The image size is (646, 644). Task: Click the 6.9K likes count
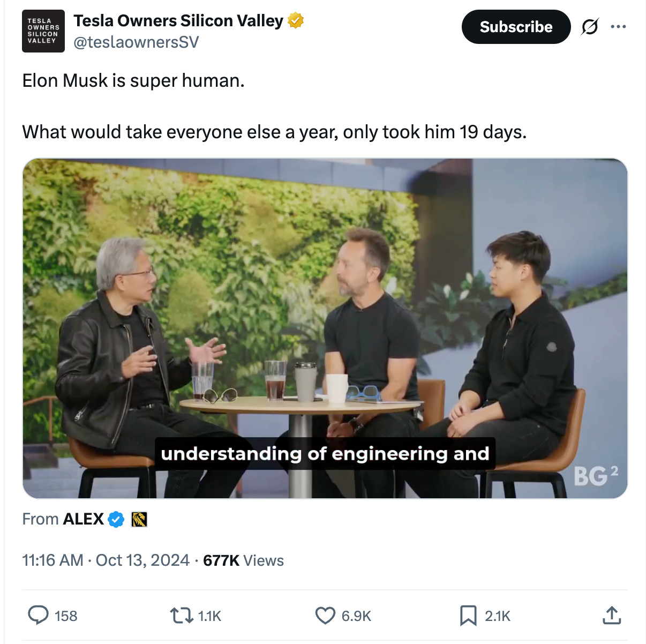tap(356, 616)
